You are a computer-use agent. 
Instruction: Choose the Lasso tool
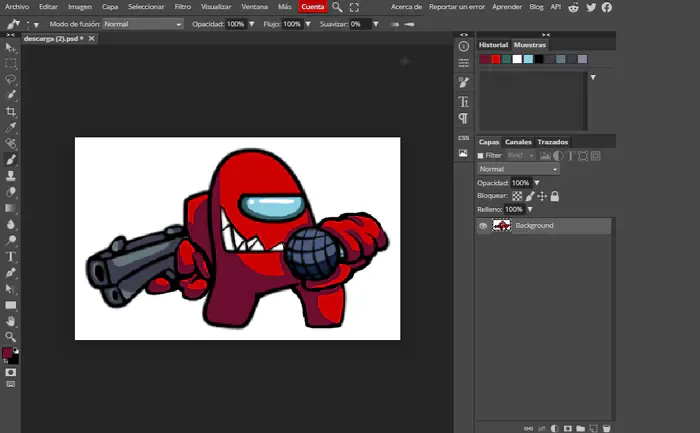(x=11, y=78)
